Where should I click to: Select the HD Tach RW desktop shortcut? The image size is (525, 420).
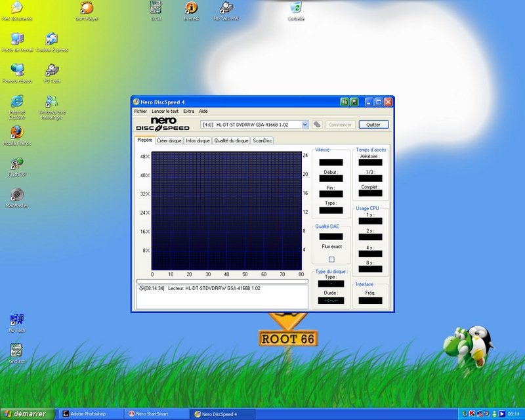click(226, 10)
